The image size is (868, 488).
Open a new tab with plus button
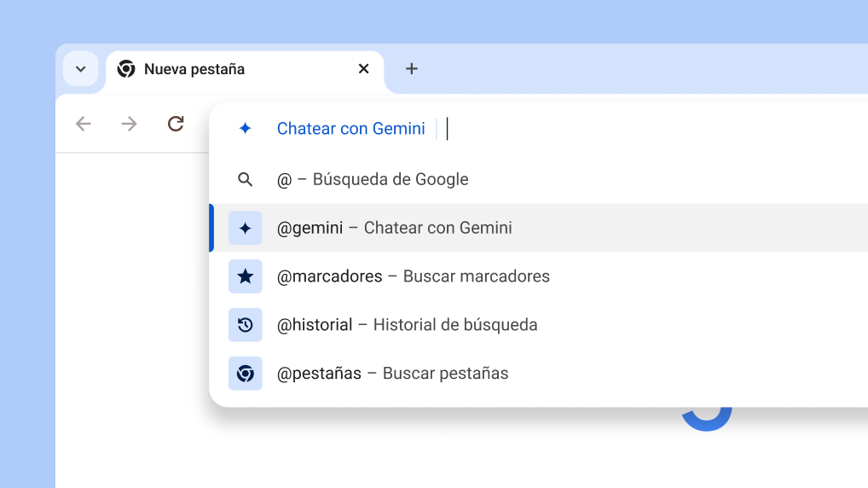click(411, 69)
